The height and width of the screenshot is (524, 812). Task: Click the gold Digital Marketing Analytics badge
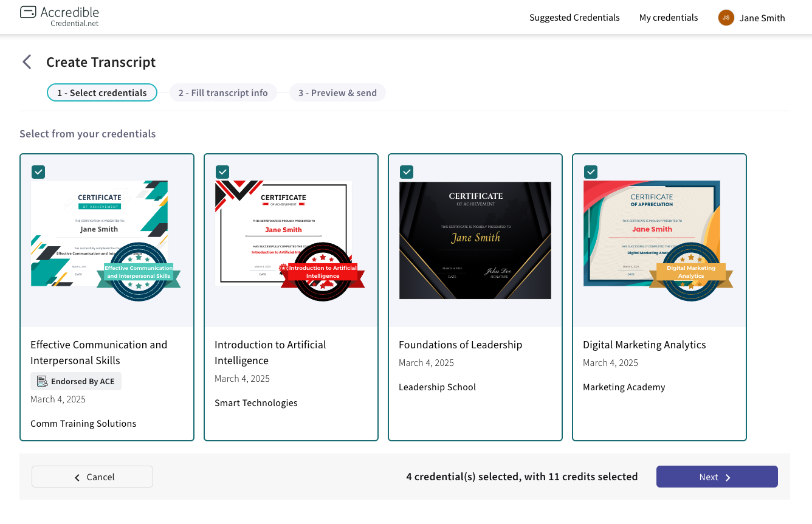point(691,272)
